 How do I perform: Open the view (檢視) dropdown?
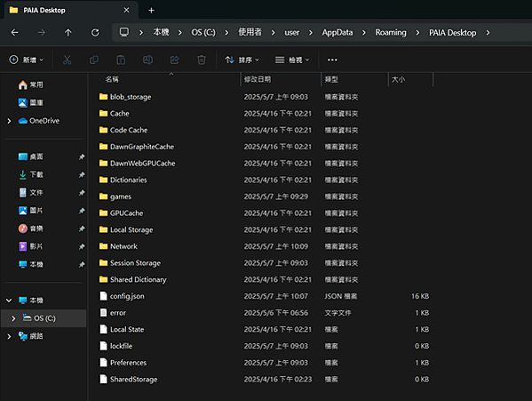click(x=292, y=60)
